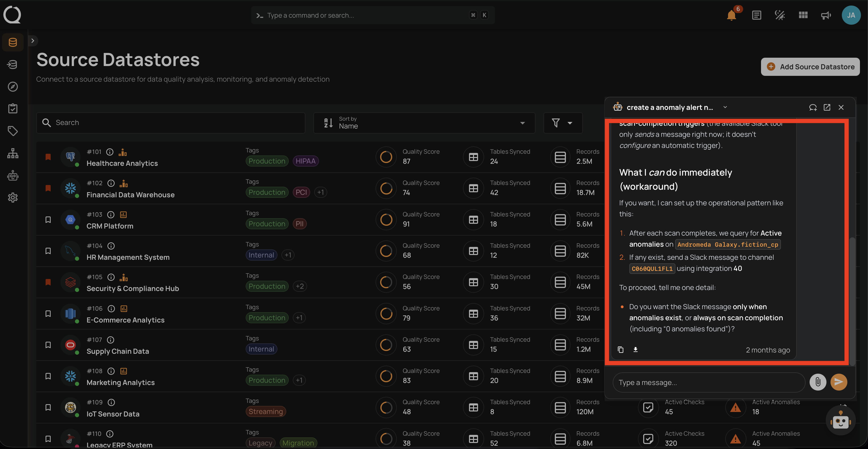Click the Streaming tag on IoT Sensor Data
This screenshot has height=449, width=868.
tap(266, 411)
